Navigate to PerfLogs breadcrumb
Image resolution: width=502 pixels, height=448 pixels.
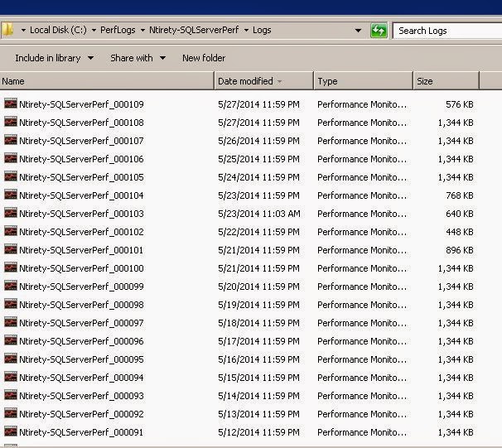118,30
